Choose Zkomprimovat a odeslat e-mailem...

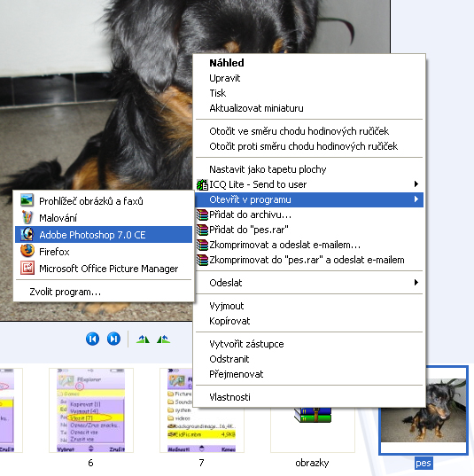point(309,245)
